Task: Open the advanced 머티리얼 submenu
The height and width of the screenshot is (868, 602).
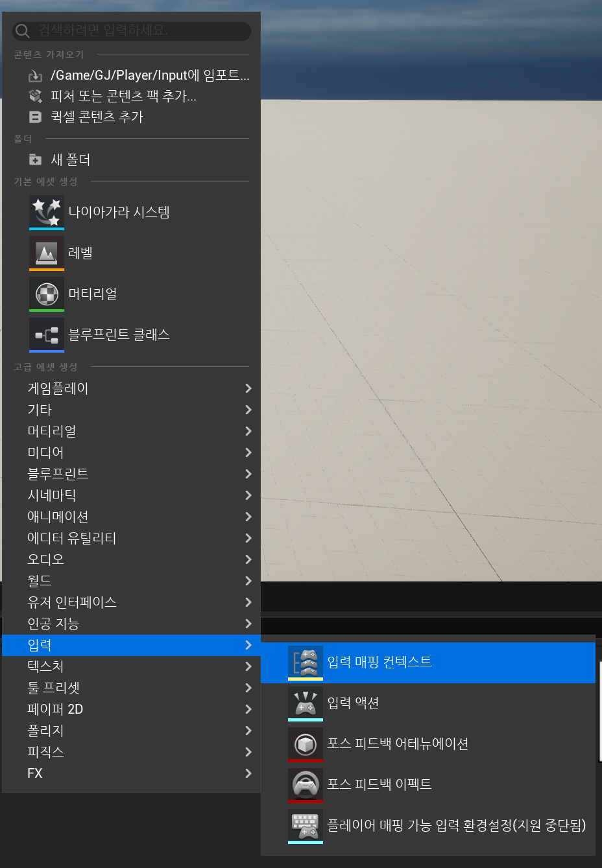Action: pos(132,431)
